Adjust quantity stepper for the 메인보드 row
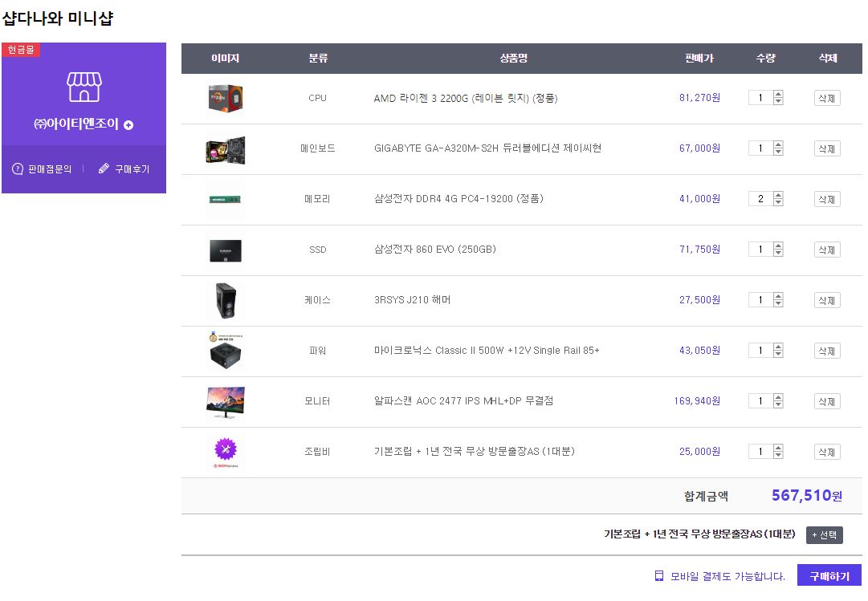This screenshot has width=868, height=601. [778, 148]
